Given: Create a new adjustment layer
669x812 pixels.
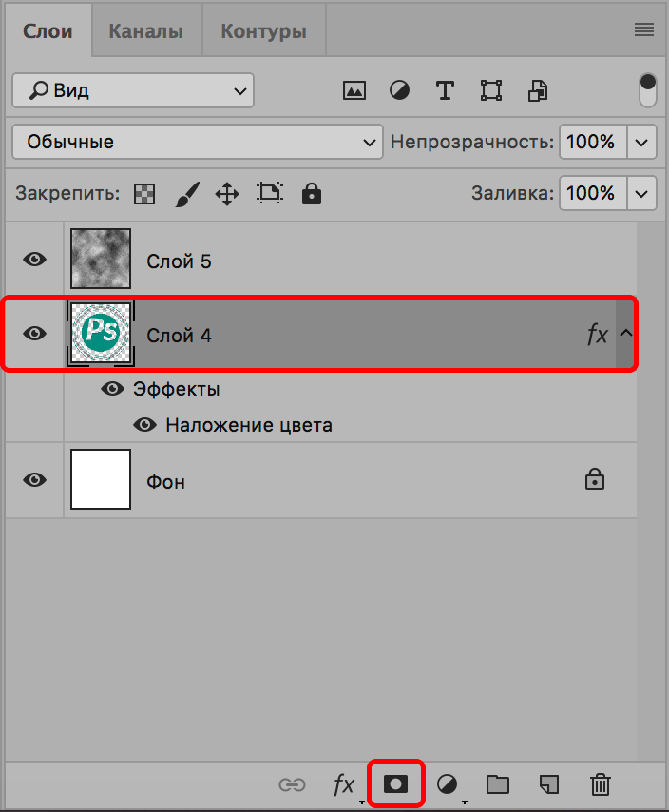Looking at the screenshot, I should point(448,784).
